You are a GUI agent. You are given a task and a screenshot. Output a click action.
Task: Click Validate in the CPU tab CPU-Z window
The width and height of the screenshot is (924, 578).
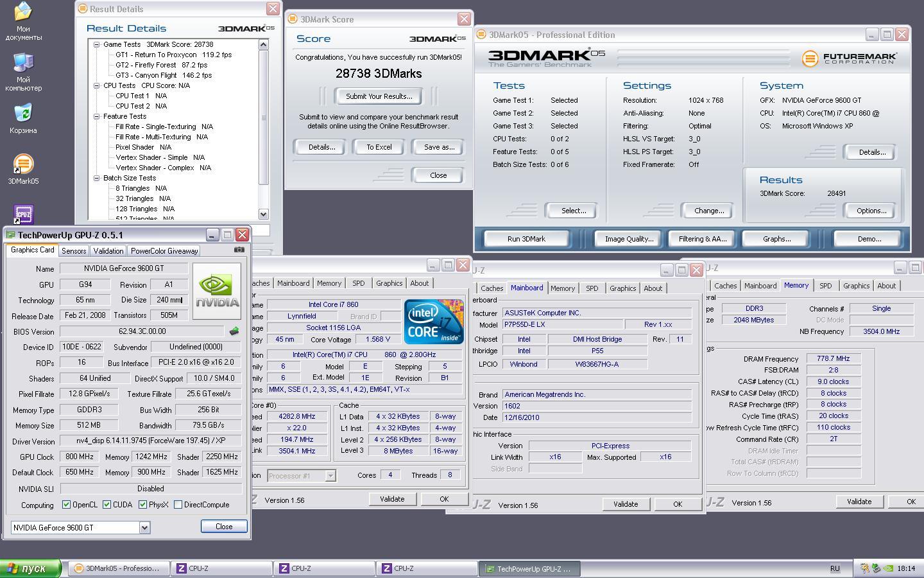point(391,499)
